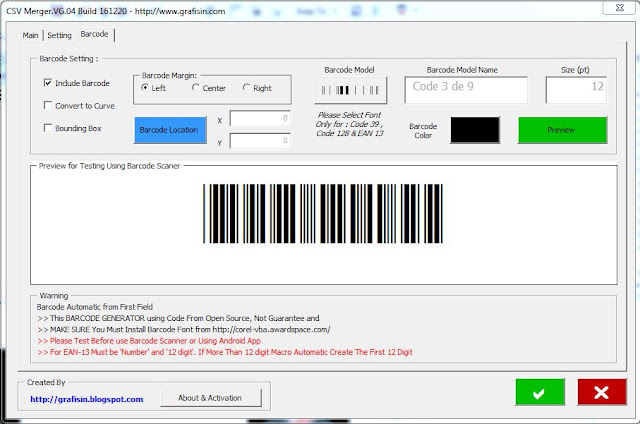640x424 pixels.
Task: Open the Main tab
Action: point(31,36)
